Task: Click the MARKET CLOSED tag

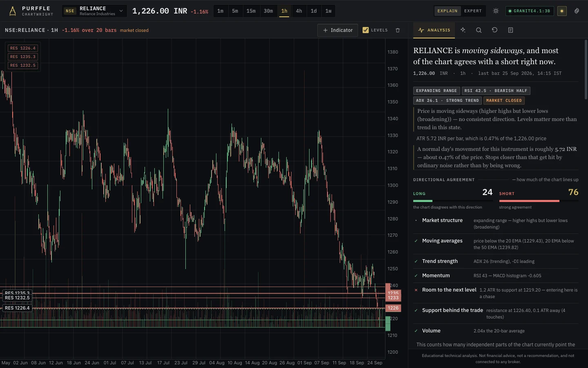Action: tap(504, 101)
